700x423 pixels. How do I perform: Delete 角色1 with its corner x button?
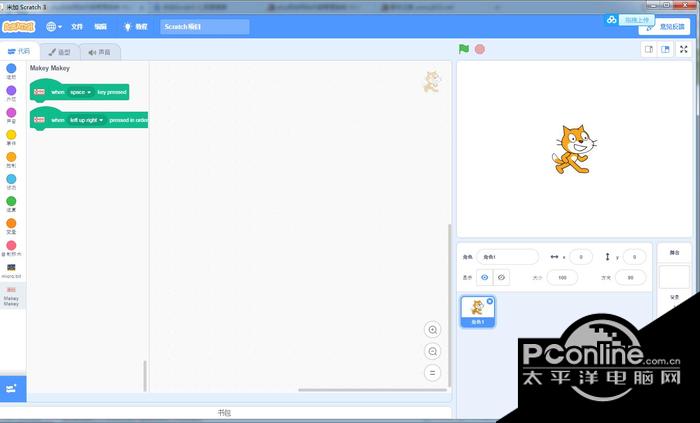tap(490, 301)
